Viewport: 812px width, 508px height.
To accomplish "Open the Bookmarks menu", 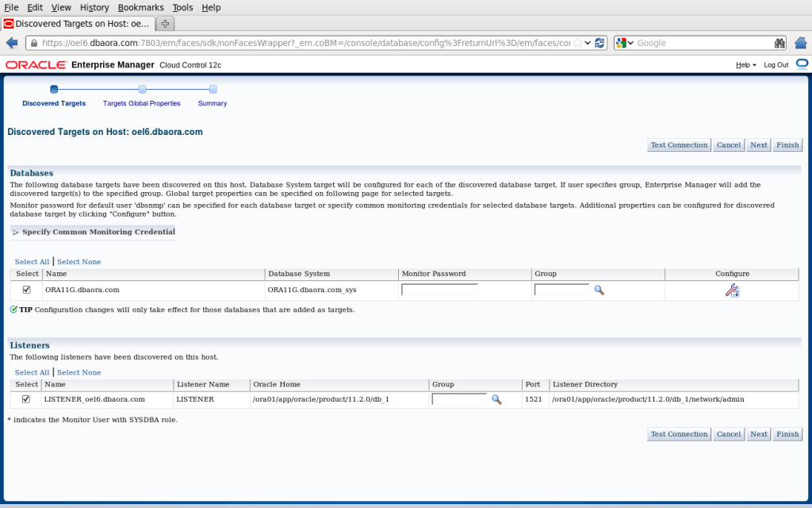I will (140, 7).
